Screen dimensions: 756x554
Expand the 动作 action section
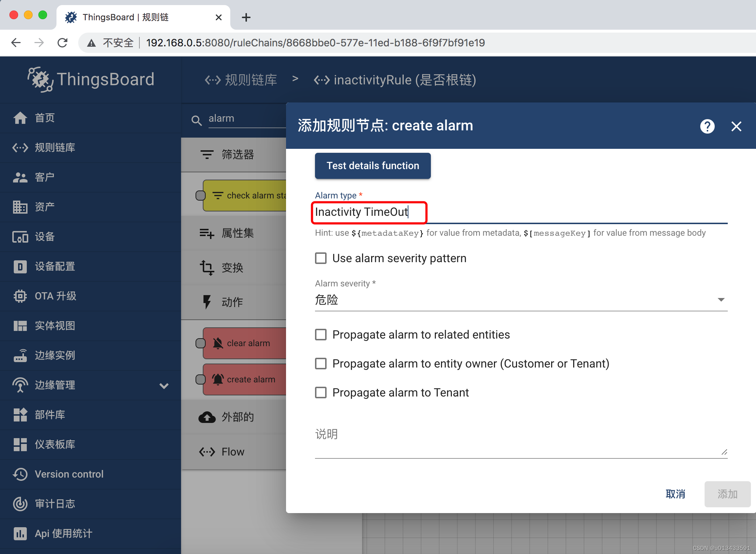pos(234,302)
